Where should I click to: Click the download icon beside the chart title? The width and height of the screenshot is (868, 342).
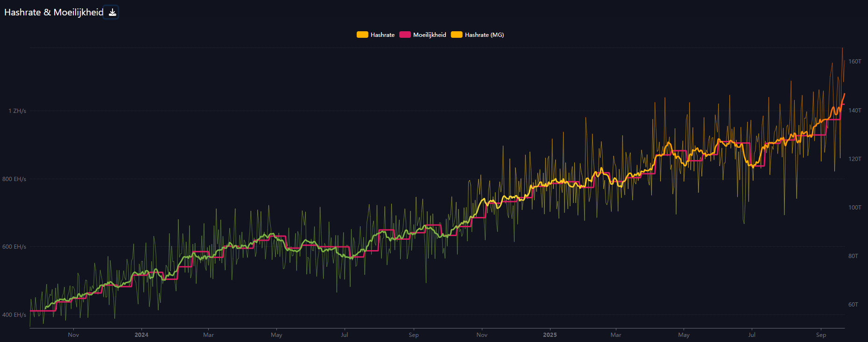[112, 13]
